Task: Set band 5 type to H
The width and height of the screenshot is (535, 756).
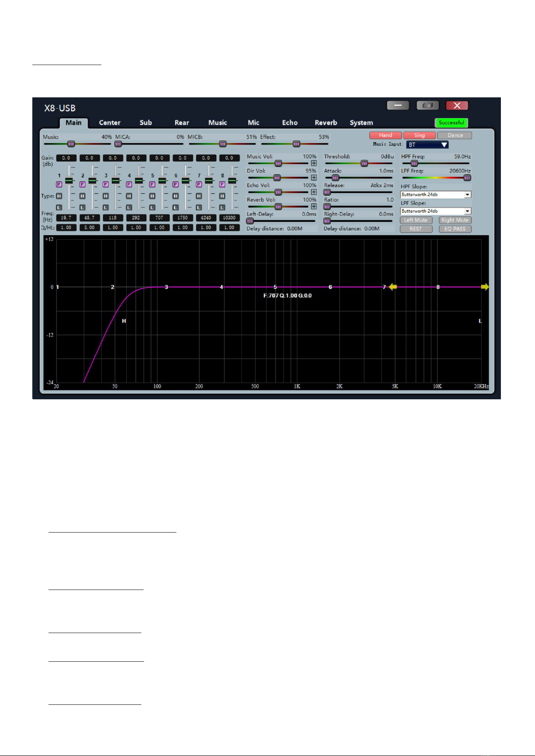Action: (x=152, y=196)
